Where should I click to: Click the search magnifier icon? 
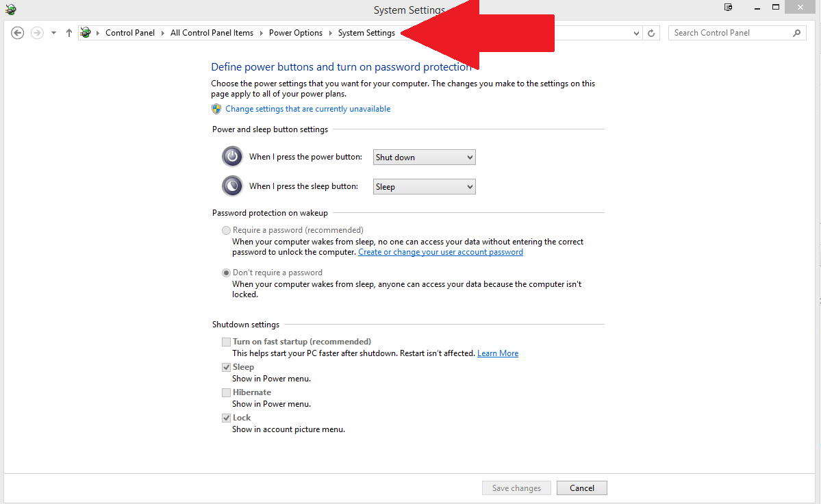tap(796, 33)
